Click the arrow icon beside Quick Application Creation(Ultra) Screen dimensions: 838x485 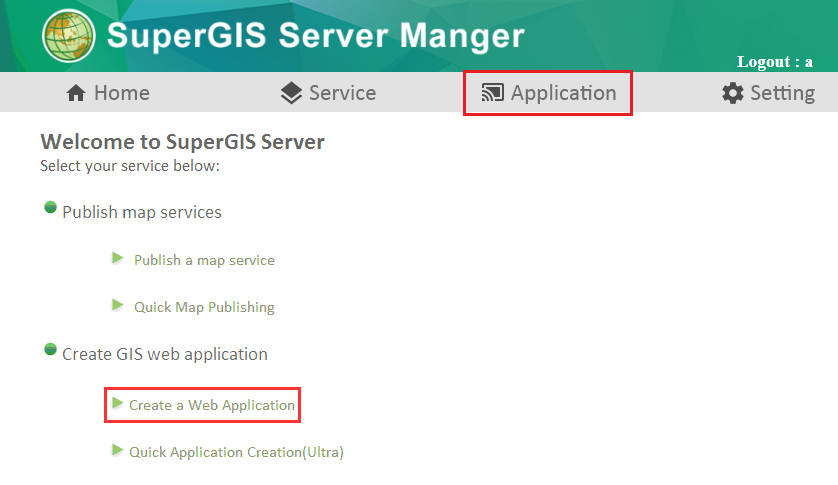tap(118, 450)
